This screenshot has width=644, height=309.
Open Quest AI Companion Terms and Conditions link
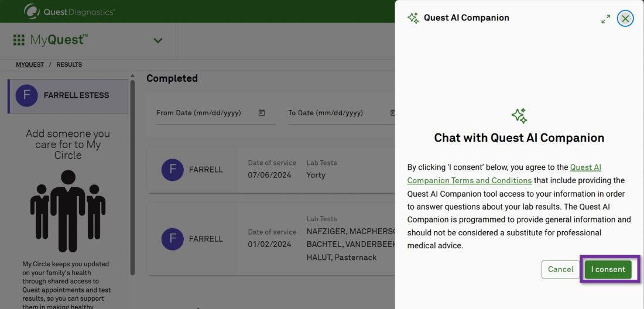(504, 174)
